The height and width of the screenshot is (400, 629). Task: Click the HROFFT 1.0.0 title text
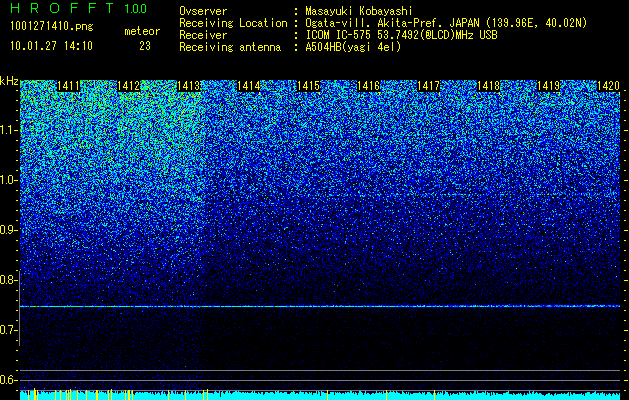[x=79, y=8]
